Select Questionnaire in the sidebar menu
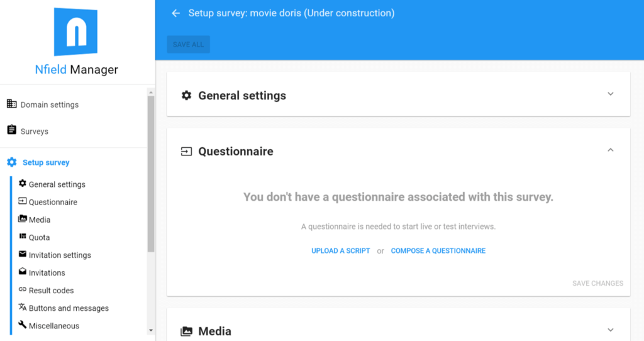 point(53,203)
